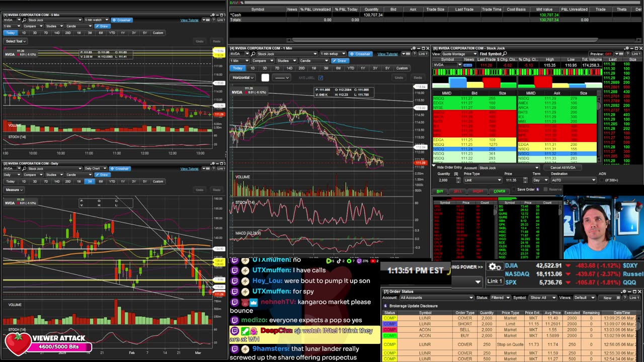Click the white line color swatch
The width and height of the screenshot is (644, 362).
(265, 77)
